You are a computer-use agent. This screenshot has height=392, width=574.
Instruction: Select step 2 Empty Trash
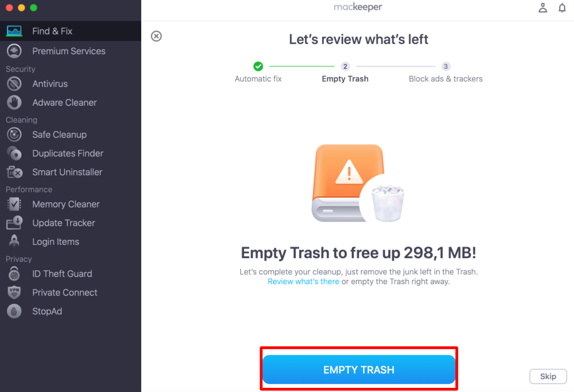coord(345,72)
